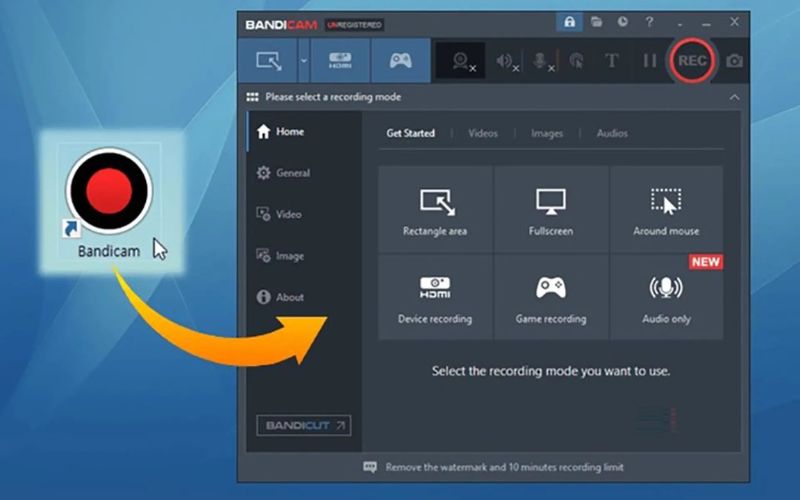Click the pause recording icon
Viewport: 800px width, 500px height.
pos(649,61)
